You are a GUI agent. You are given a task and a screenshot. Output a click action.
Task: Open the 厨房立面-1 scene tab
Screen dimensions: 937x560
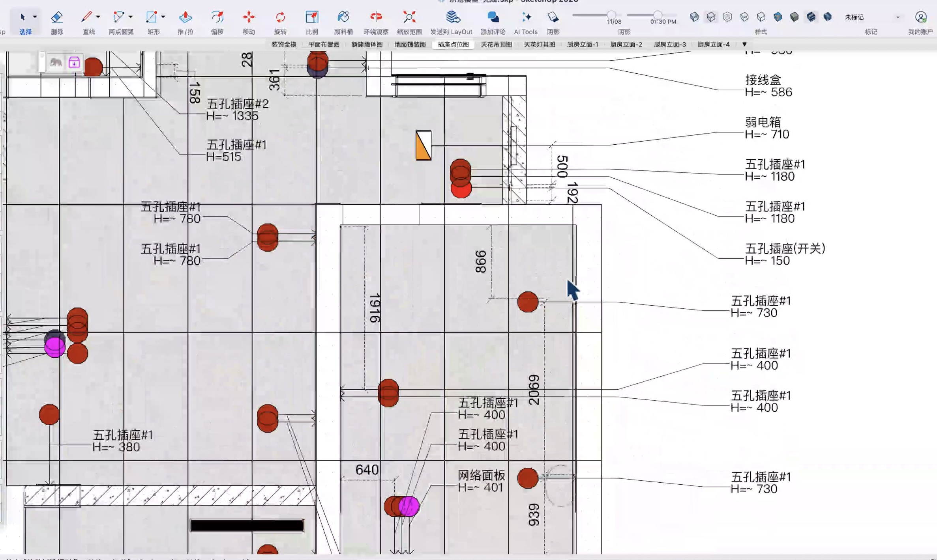583,45
